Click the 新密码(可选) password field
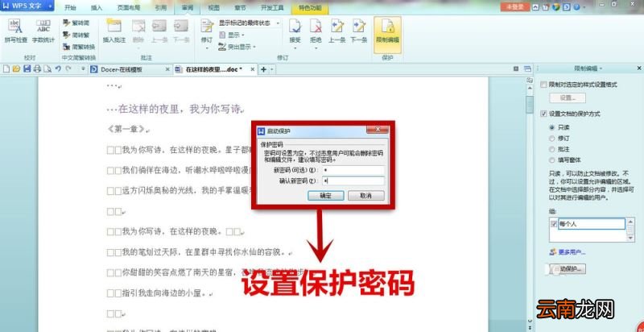 click(353, 170)
